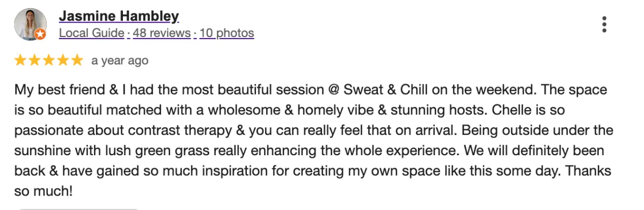The height and width of the screenshot is (210, 644).
Task: View the reviewer's 48 reviews
Action: (162, 33)
